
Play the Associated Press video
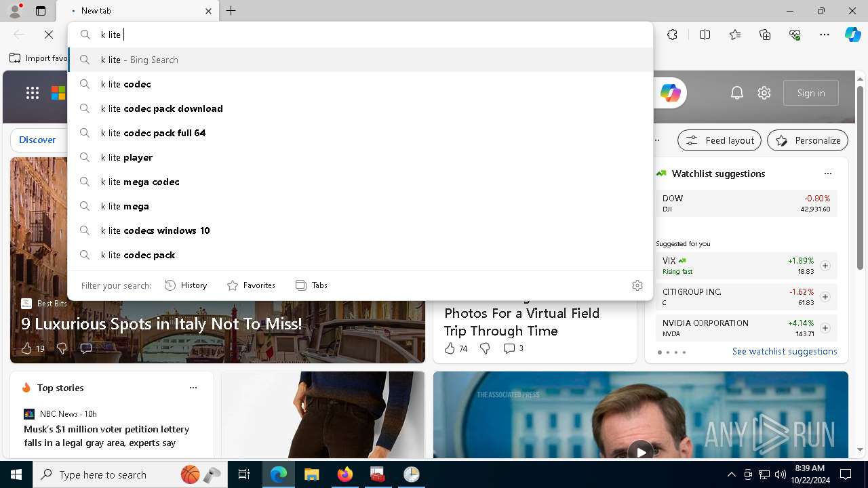(640, 451)
